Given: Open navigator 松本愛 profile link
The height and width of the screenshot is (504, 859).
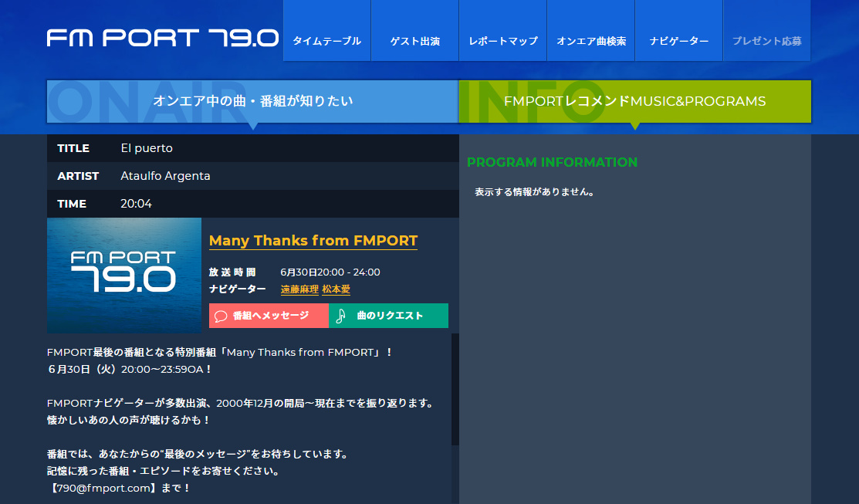Looking at the screenshot, I should point(336,289).
